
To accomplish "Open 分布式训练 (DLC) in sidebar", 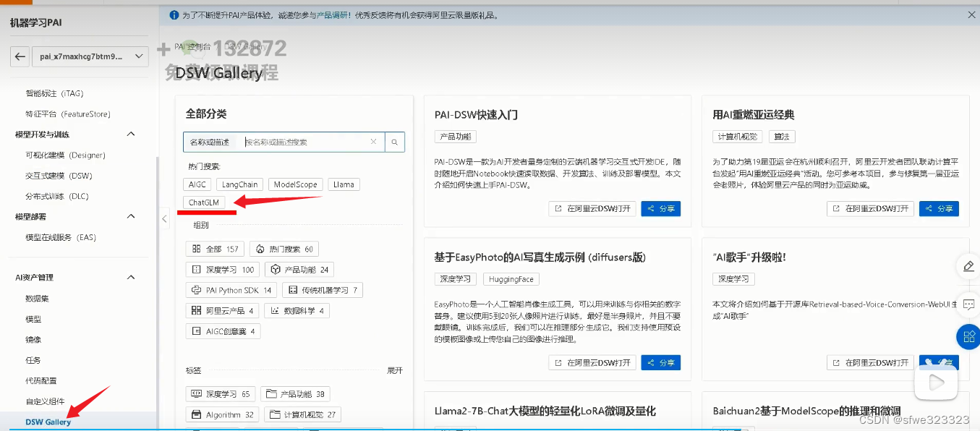I will click(x=56, y=196).
